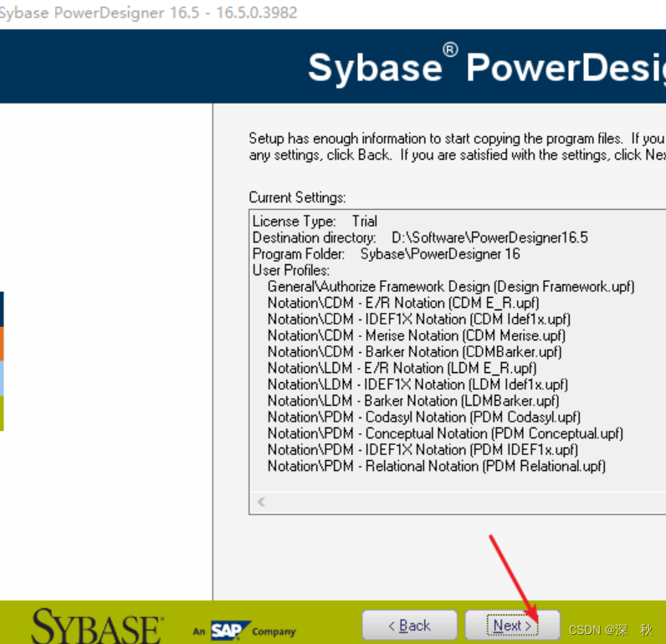Viewport: 666px width, 644px height.
Task: Click Program Folder Sybase\PowerDesigner 16 line
Action: click(x=386, y=254)
